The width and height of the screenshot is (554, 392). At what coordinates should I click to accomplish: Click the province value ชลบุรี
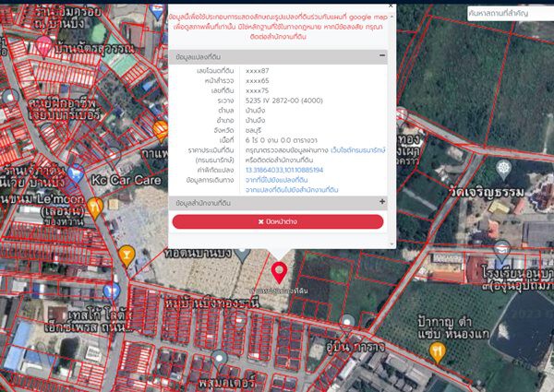point(253,130)
